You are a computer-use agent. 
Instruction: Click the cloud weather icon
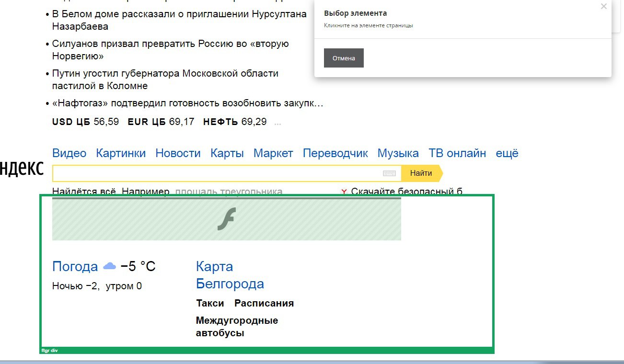point(110,266)
